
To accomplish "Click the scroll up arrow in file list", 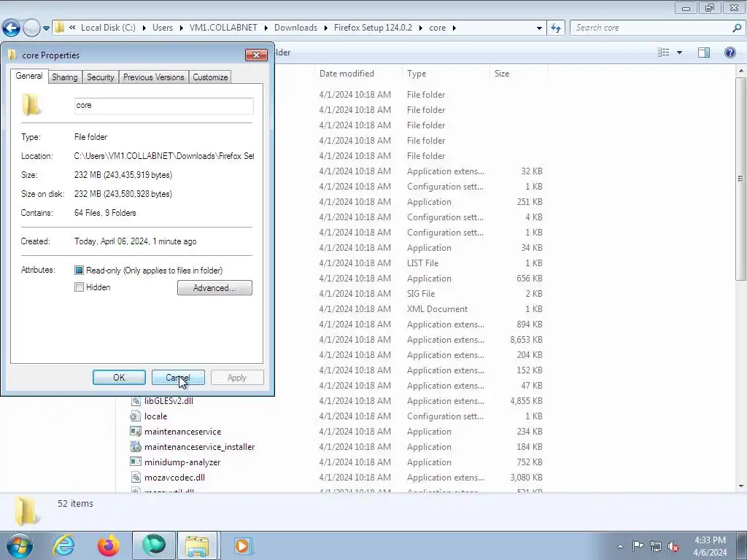I will (x=741, y=71).
